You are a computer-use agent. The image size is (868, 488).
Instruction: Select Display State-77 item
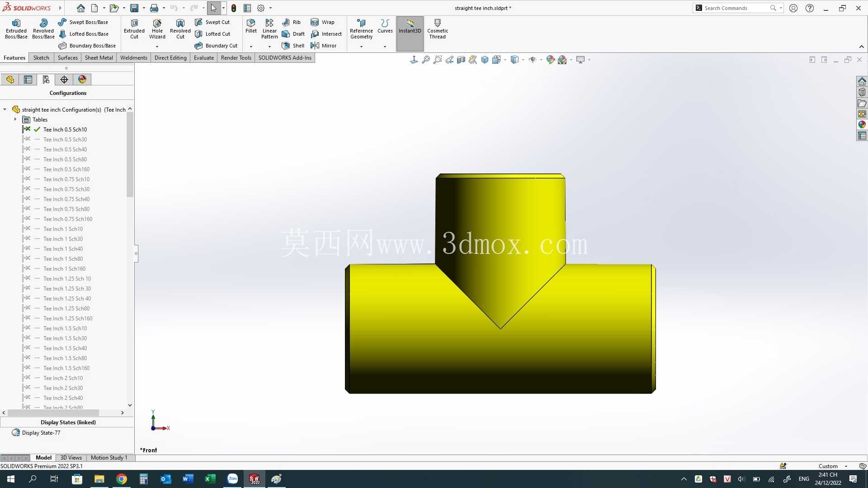[x=41, y=433]
